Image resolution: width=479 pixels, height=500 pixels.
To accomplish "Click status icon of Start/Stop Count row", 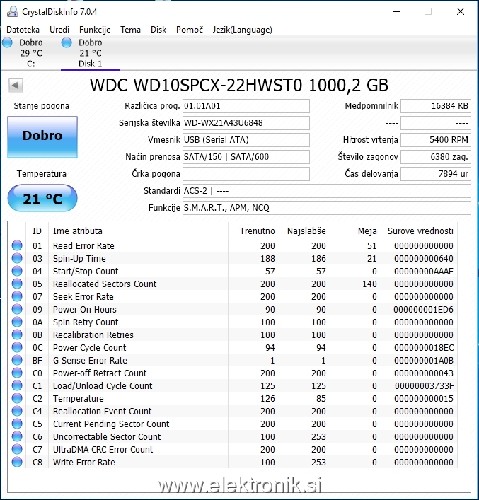I will click(17, 271).
